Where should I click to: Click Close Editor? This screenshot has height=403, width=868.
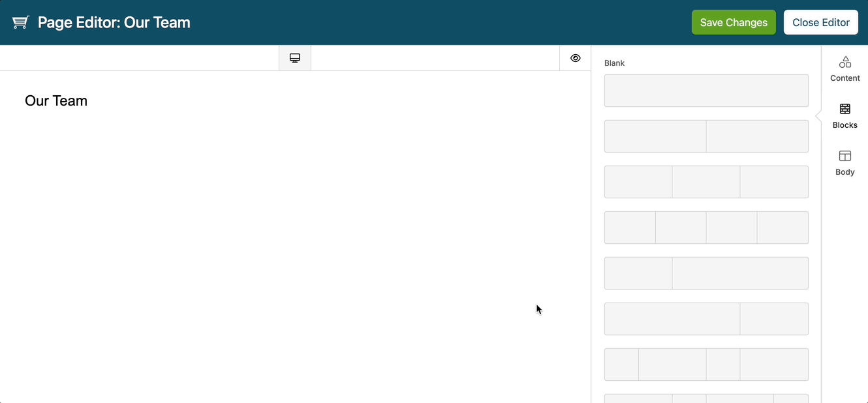click(x=820, y=22)
